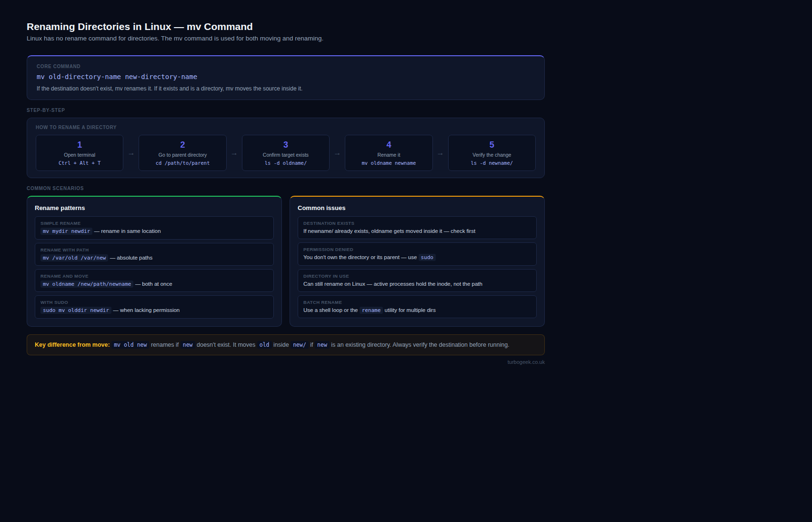Click the mv old new tag in key difference note
Image resolution: width=812 pixels, height=522 pixels.
(x=130, y=345)
